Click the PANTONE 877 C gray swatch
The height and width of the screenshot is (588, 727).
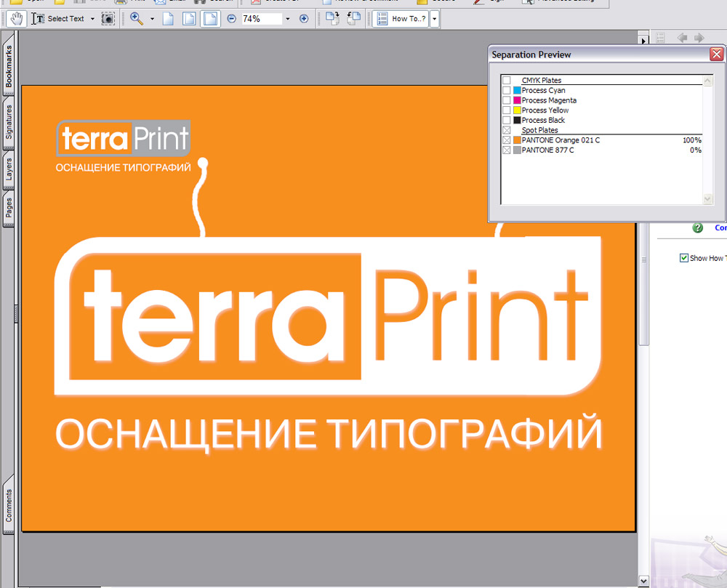click(517, 150)
